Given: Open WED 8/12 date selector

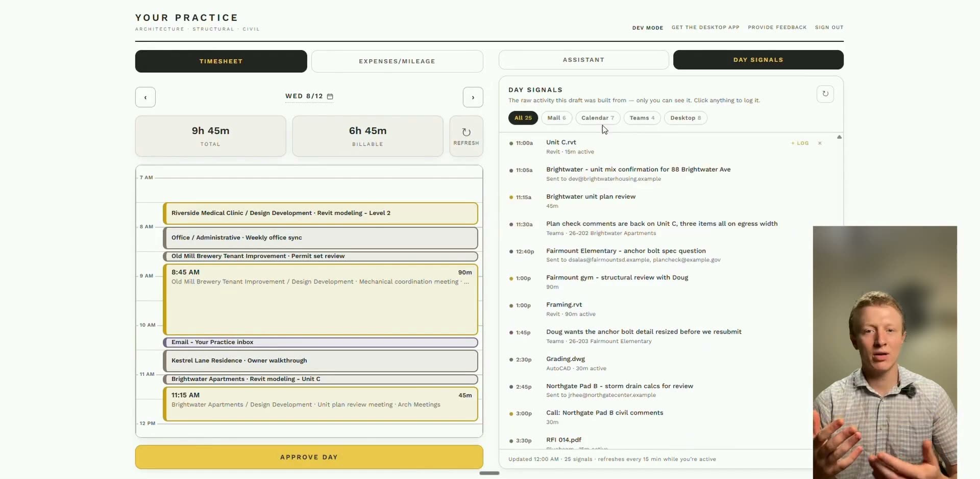Looking at the screenshot, I should (x=309, y=96).
